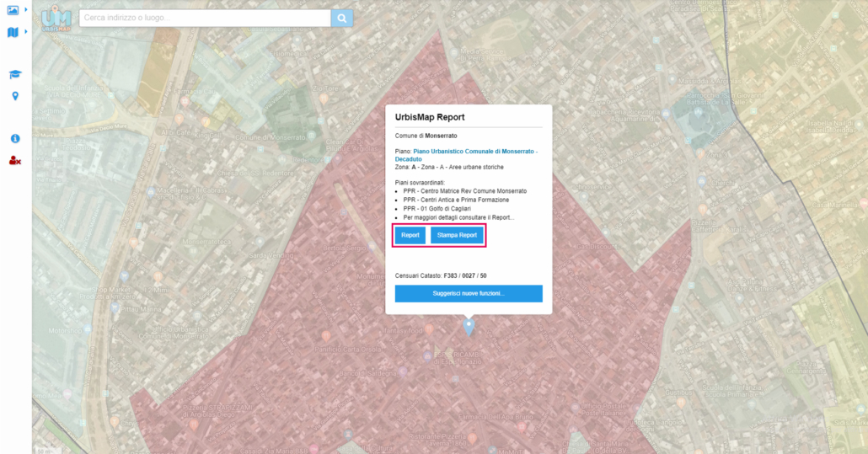The height and width of the screenshot is (454, 868).
Task: Open the Report button
Action: 410,235
